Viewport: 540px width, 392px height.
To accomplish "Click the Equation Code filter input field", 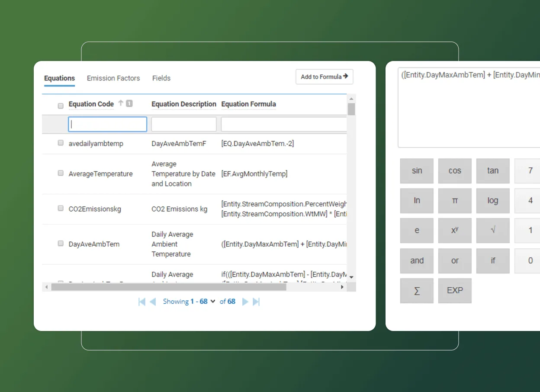I will [x=107, y=124].
